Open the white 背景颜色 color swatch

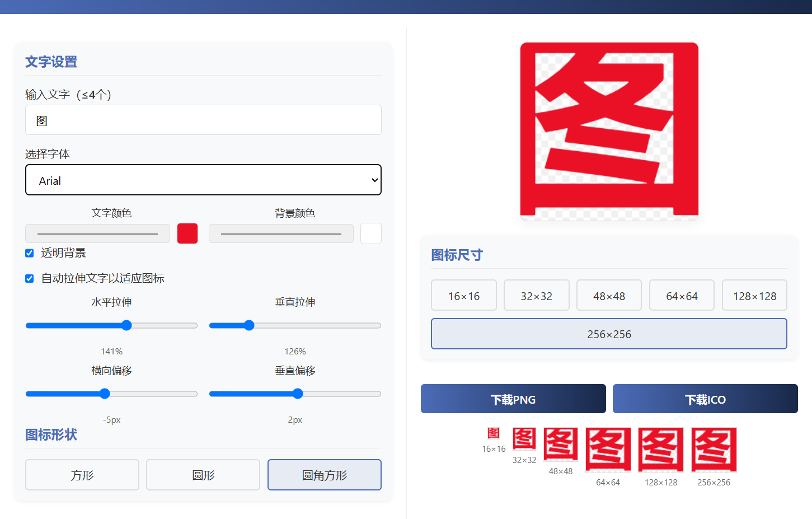370,233
